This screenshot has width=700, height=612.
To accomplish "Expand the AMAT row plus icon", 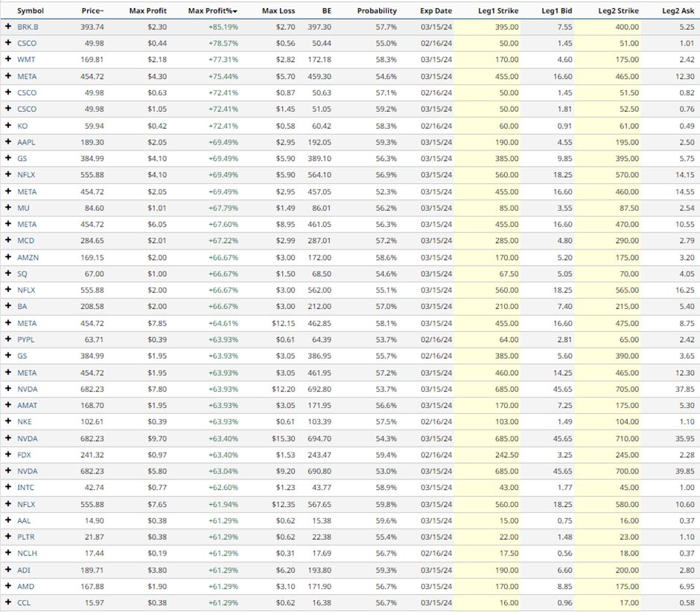I will click(x=8, y=405).
